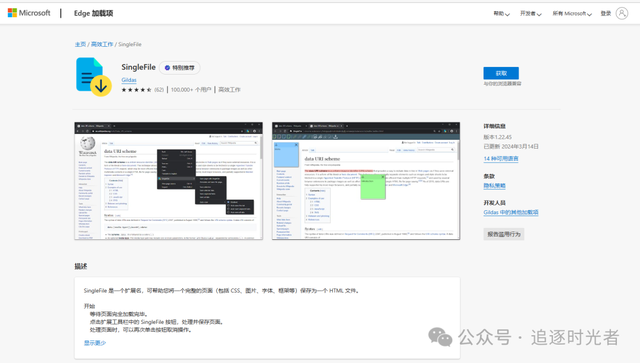Expand the 帮助 dropdown menu
640x363 pixels.
501,13
